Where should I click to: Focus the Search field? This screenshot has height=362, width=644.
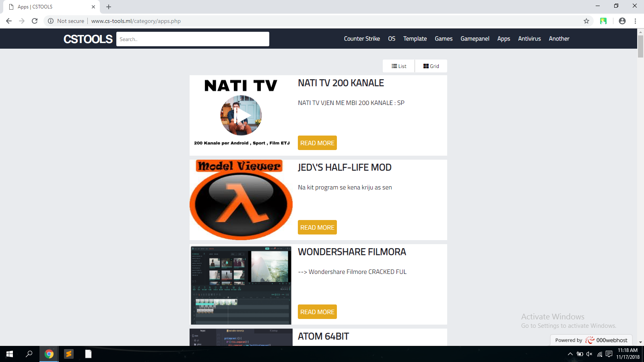click(193, 39)
